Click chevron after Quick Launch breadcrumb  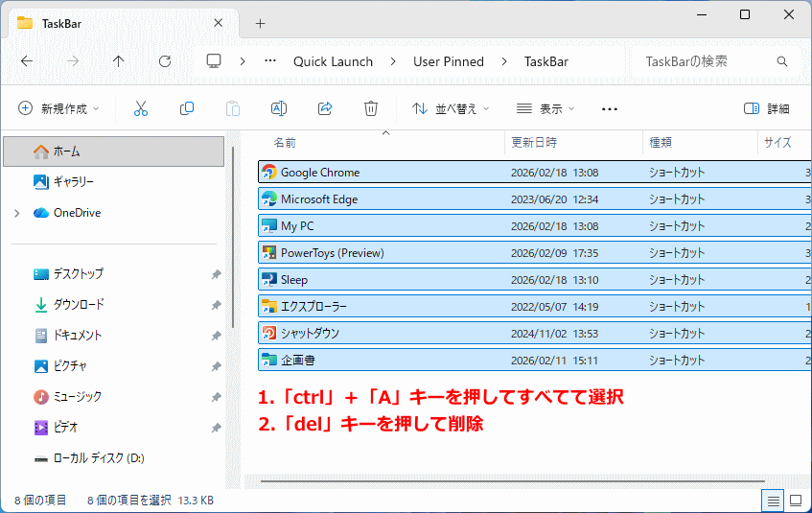(x=393, y=61)
